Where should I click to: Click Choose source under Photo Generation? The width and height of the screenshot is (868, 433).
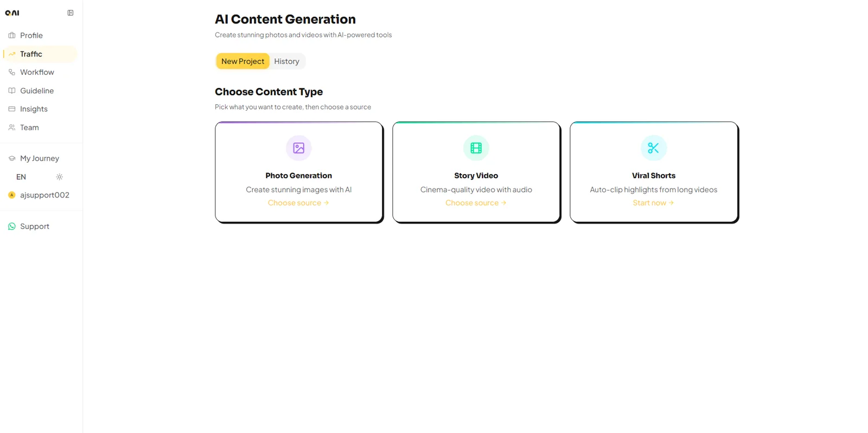[x=298, y=203]
